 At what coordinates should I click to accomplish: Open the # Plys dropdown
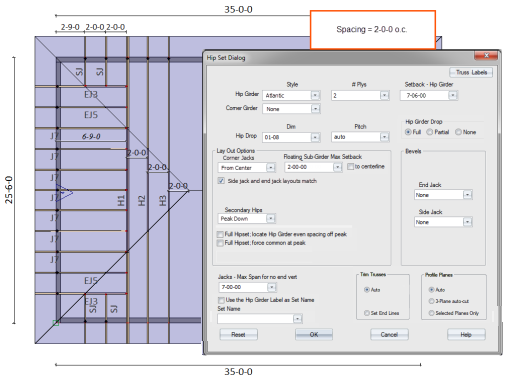pyautogui.click(x=384, y=96)
